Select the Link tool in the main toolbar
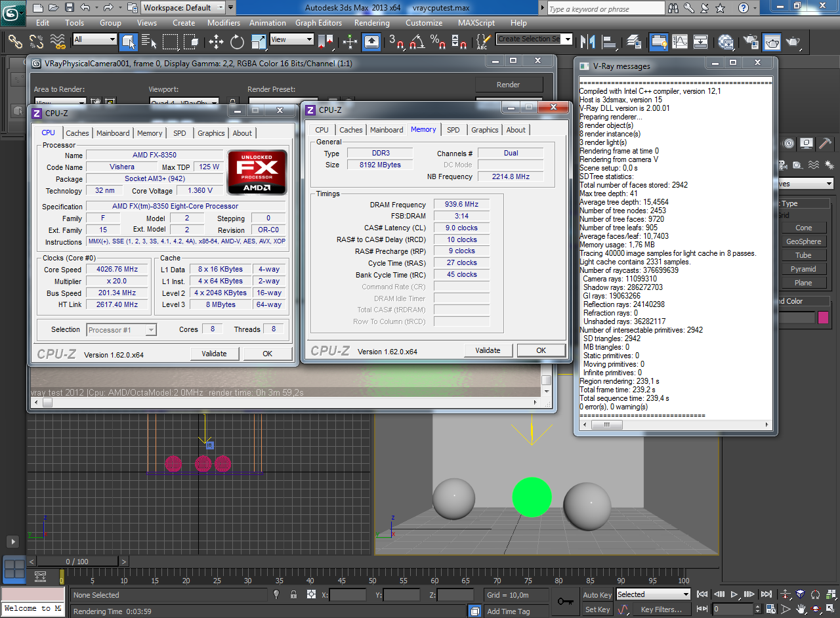The width and height of the screenshot is (840, 618). [15, 41]
